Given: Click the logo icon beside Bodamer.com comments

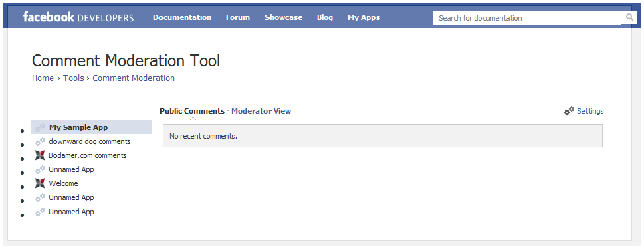Looking at the screenshot, I should 40,155.
